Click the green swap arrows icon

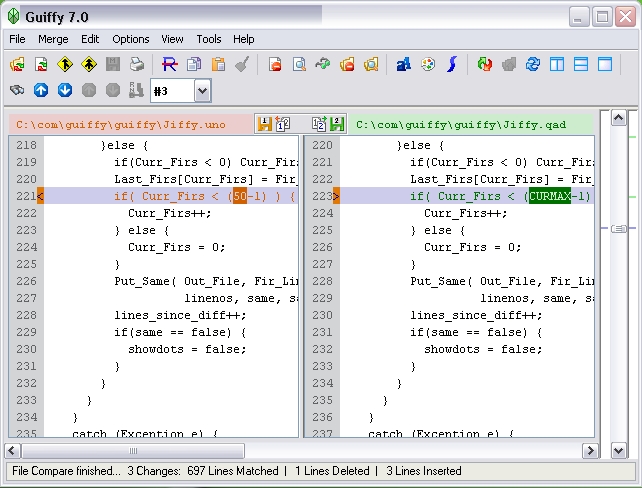tap(323, 64)
